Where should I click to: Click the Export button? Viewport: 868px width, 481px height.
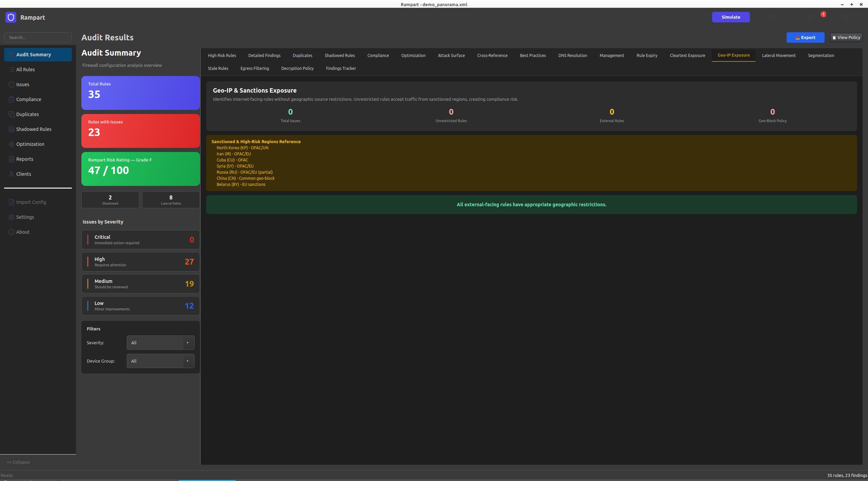point(805,37)
